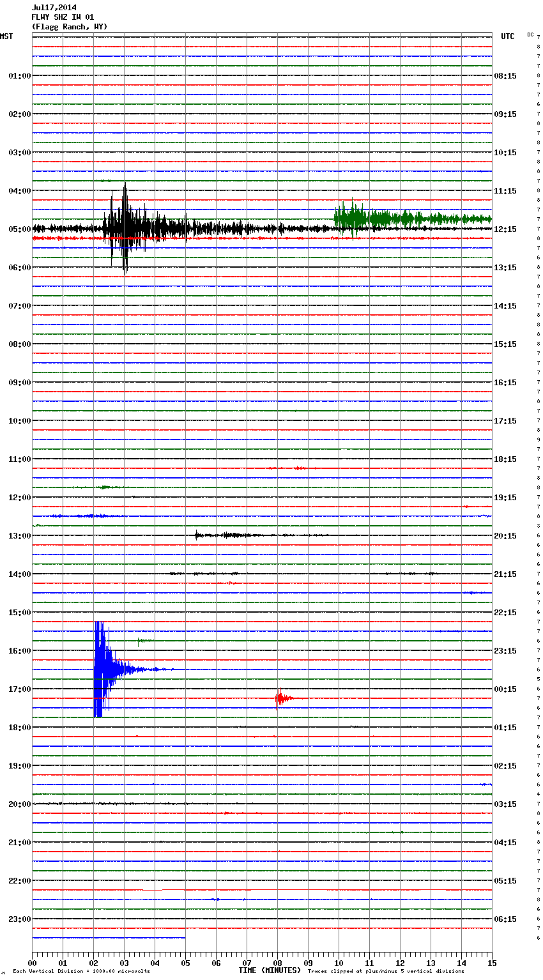Screen dimensions: 543x980
Task: Click the DC column header
Action: click(x=530, y=34)
